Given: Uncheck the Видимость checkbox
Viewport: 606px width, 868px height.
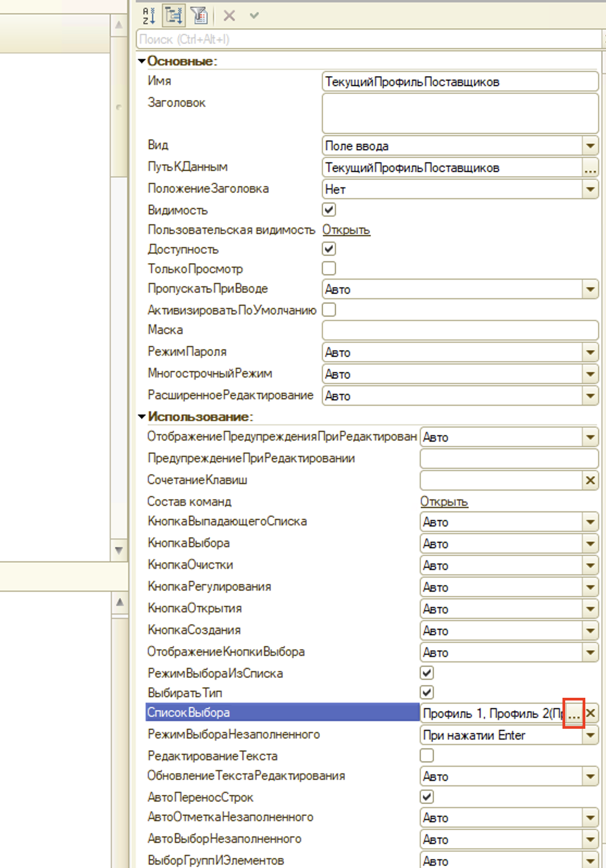Looking at the screenshot, I should [329, 210].
